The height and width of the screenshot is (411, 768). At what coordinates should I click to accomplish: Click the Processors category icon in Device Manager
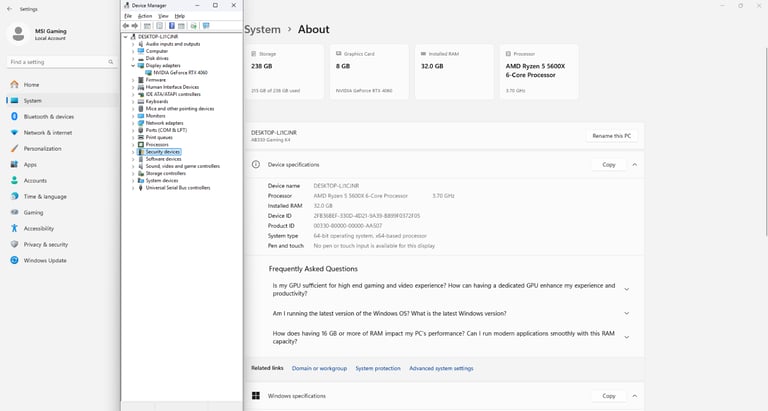(x=141, y=145)
